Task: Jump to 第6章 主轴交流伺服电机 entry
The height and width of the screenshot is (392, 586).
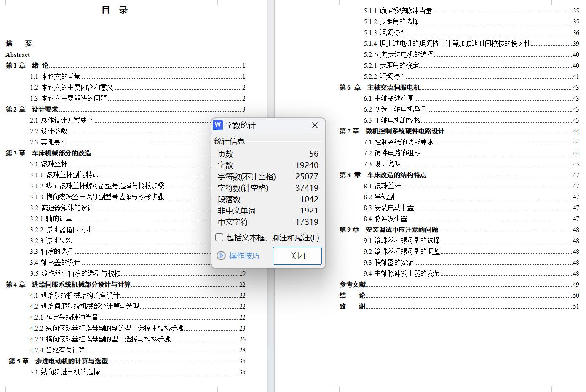Action: [x=459, y=87]
